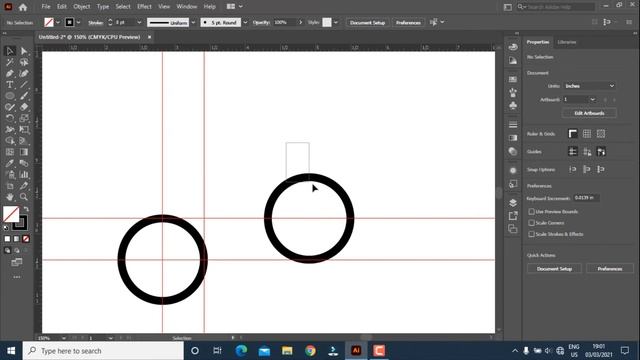The image size is (640, 360).
Task: Select the Direct Selection tool
Action: coord(24,51)
